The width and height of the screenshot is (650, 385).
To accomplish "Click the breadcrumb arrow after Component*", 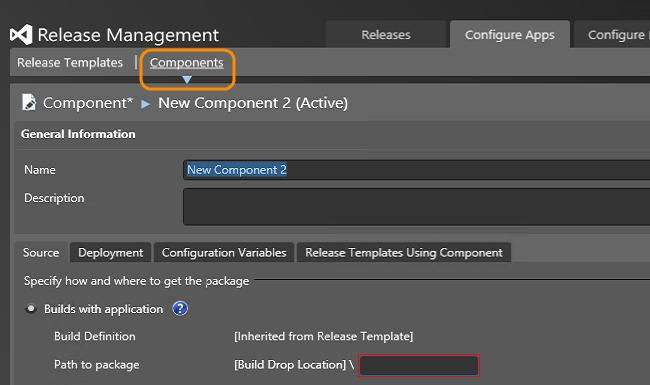I will tap(146, 104).
